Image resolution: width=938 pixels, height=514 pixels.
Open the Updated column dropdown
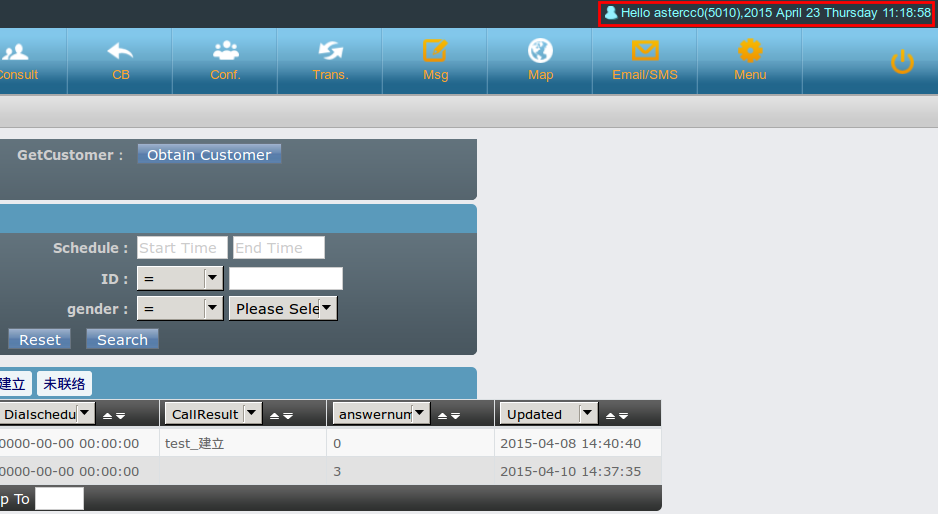click(588, 414)
